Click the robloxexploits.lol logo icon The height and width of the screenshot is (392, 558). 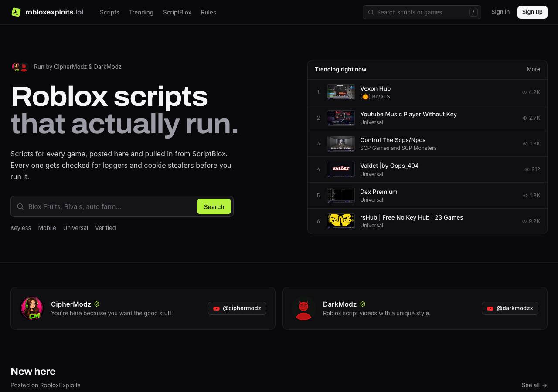(16, 12)
